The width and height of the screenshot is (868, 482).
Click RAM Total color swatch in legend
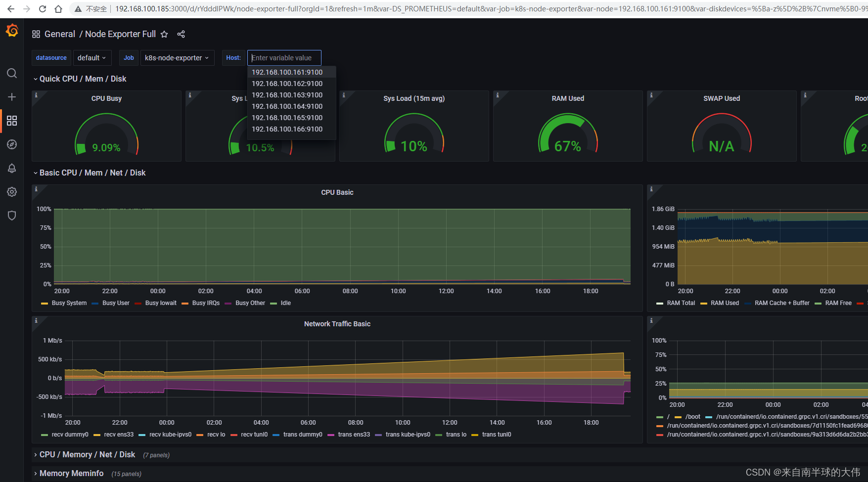point(660,304)
